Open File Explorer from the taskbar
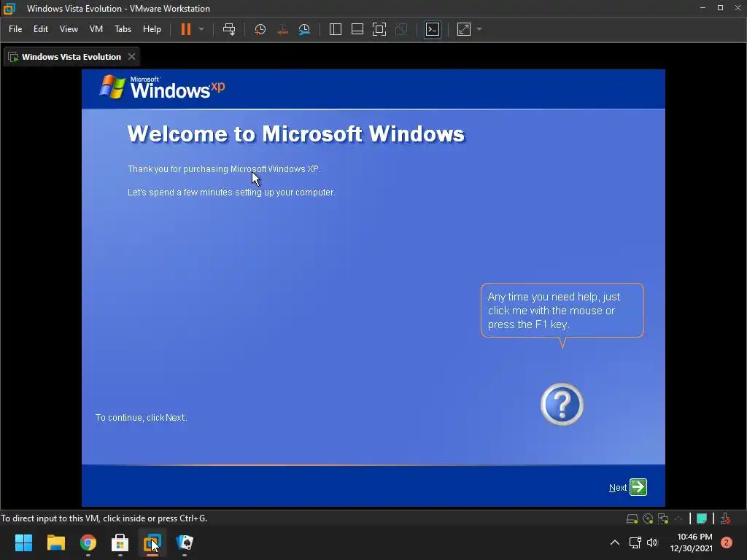Image resolution: width=747 pixels, height=560 pixels. click(55, 542)
